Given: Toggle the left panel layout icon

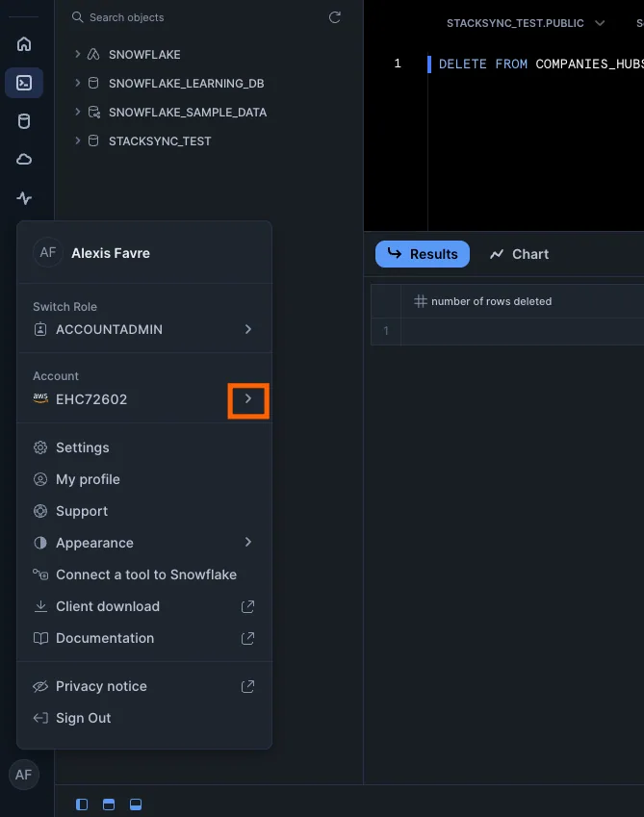Looking at the screenshot, I should tap(82, 804).
